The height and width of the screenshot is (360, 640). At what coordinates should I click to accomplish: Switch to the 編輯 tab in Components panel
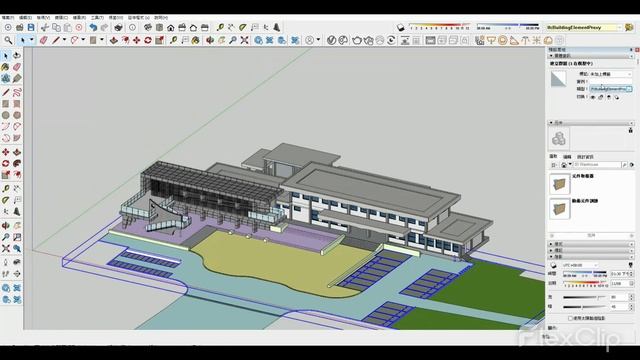click(x=567, y=157)
